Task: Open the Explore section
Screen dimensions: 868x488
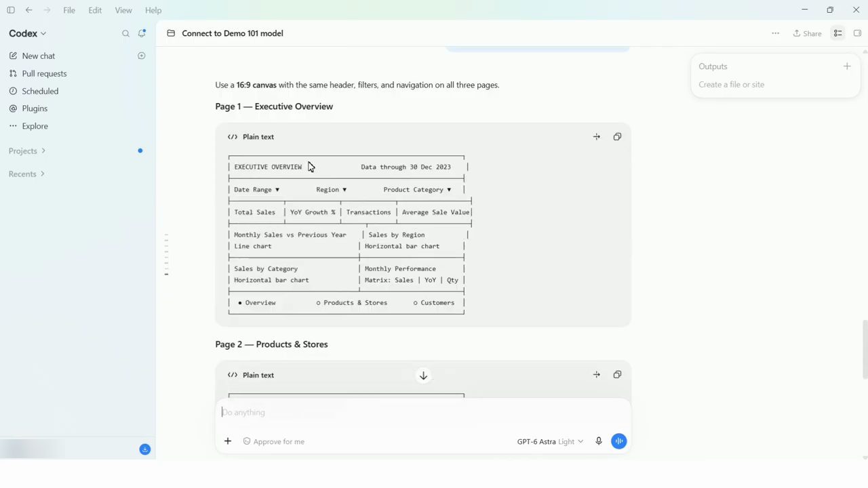Action: [x=35, y=126]
